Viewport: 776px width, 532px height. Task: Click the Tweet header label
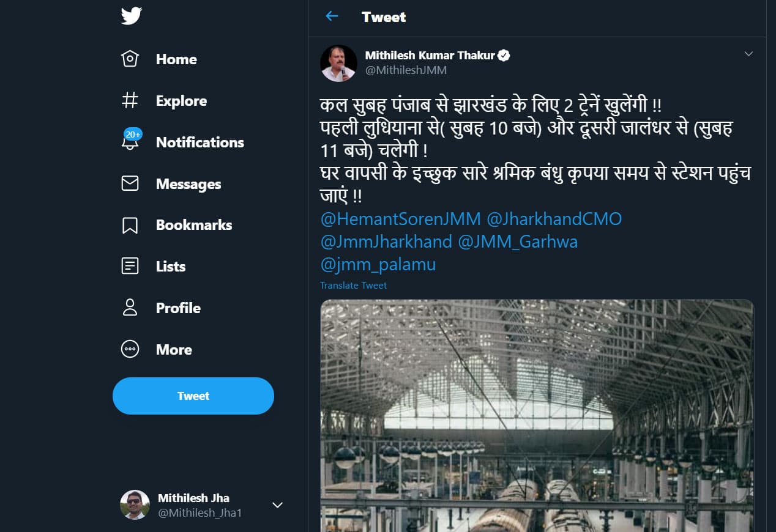pos(384,17)
